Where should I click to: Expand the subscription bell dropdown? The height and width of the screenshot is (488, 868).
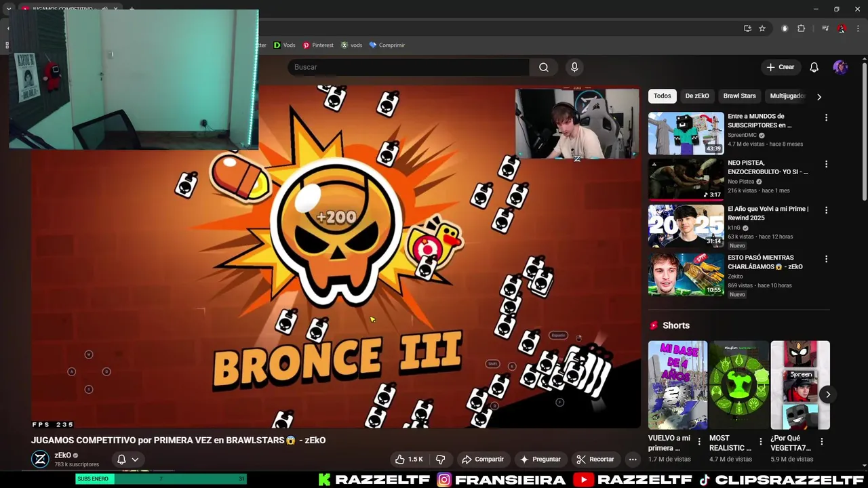[x=127, y=460]
